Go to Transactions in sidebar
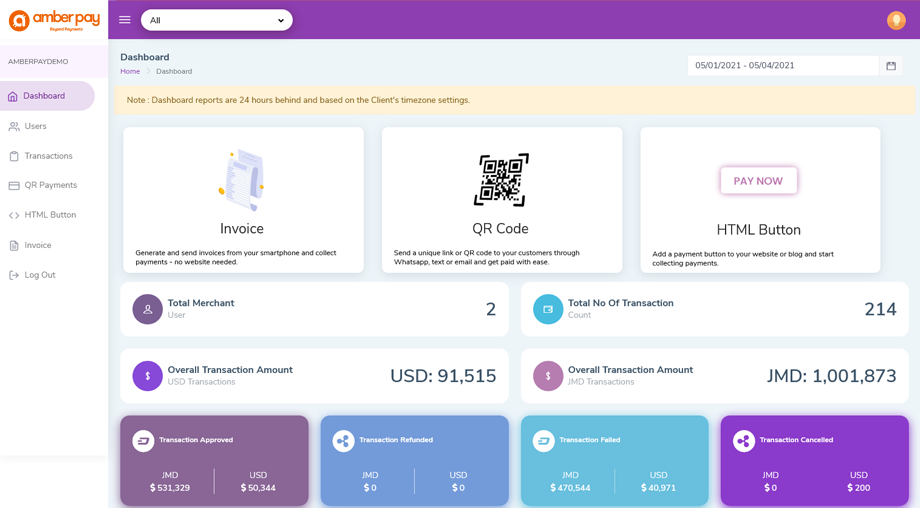920x508 pixels. coord(48,156)
